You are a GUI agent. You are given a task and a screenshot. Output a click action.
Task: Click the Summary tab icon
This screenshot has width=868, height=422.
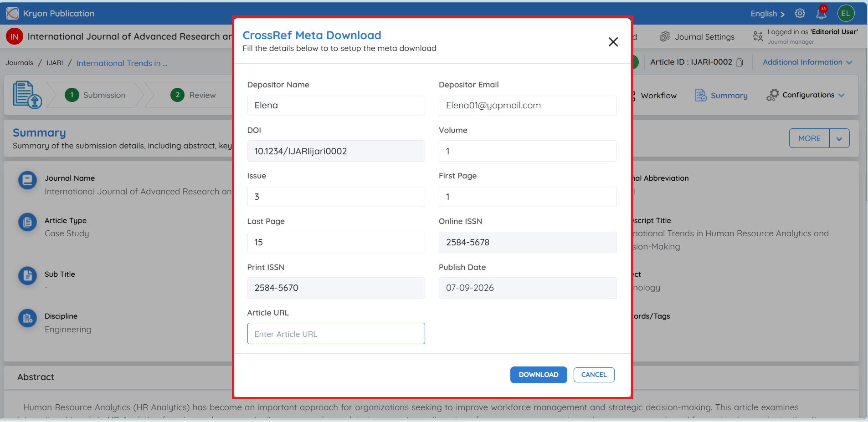click(700, 95)
